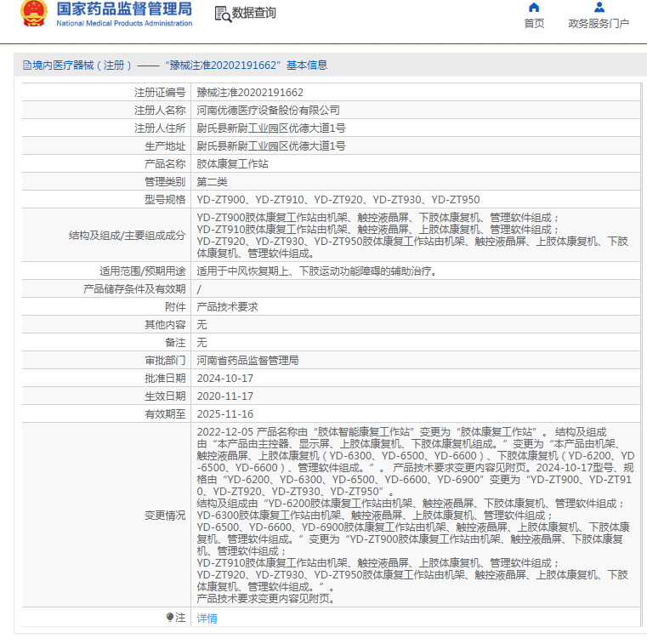Click the 生产地址 label
The image size is (647, 644).
165,146
